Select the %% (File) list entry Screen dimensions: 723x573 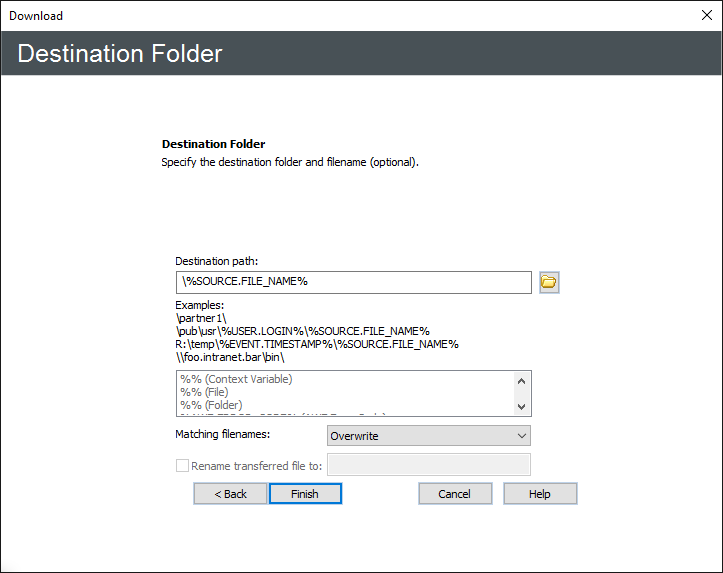coord(204,392)
